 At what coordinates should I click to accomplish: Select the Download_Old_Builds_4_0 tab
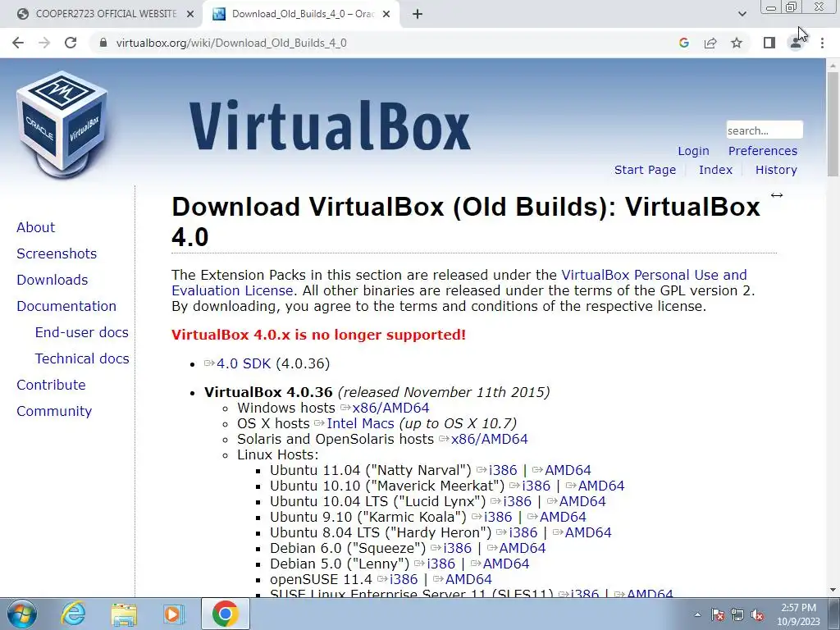pyautogui.click(x=301, y=15)
